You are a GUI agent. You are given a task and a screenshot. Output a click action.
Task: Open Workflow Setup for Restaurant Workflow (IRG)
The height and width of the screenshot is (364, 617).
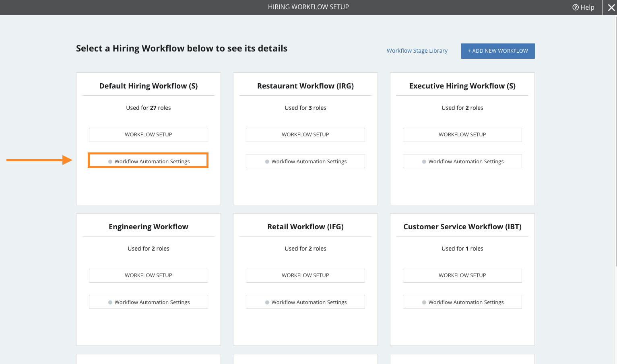pos(305,135)
